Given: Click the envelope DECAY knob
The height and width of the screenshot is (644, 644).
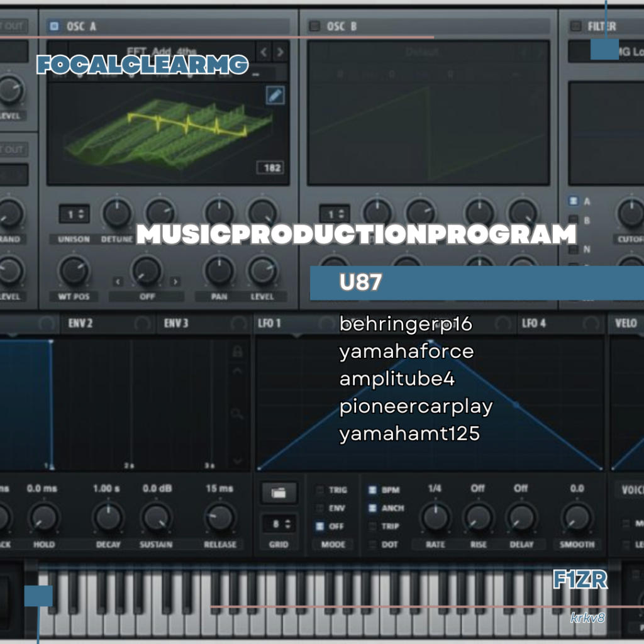Looking at the screenshot, I should pyautogui.click(x=108, y=518).
